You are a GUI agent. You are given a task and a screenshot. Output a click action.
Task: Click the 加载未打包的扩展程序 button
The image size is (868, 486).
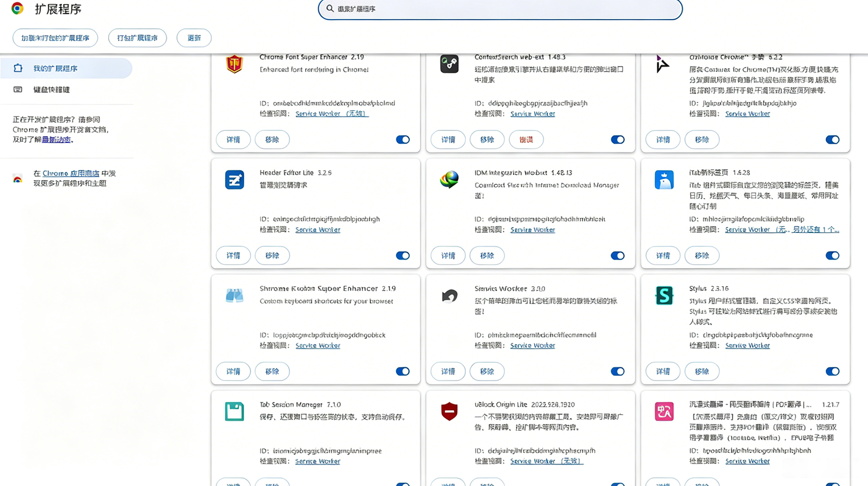point(55,38)
